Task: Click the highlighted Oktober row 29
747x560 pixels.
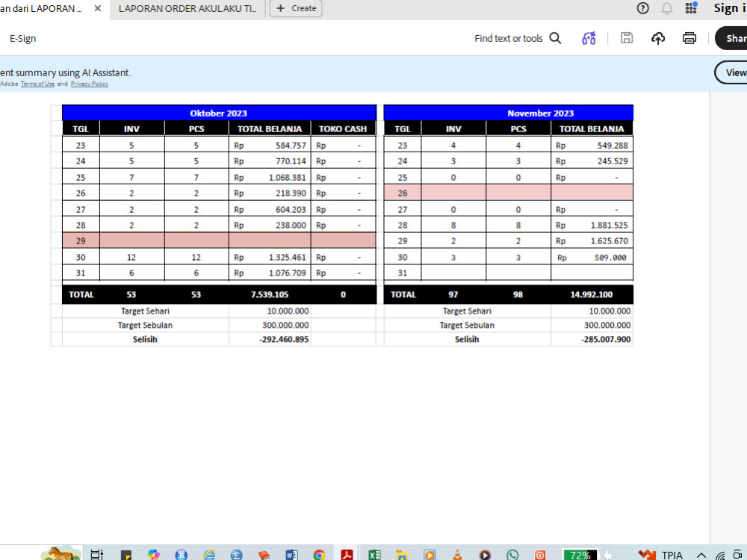Action: click(219, 240)
